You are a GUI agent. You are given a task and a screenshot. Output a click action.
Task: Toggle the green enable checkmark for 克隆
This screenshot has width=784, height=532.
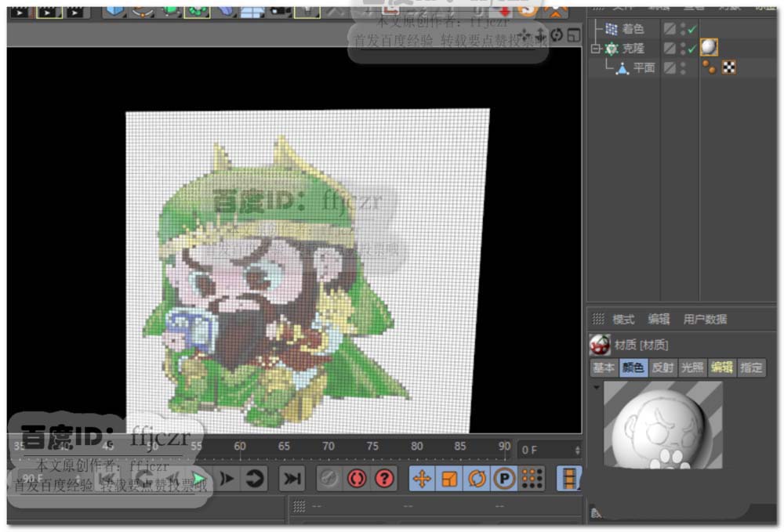pos(691,49)
